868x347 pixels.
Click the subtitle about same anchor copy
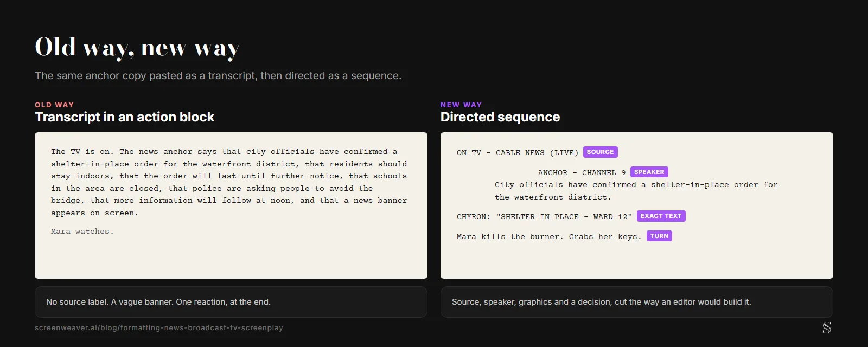tap(218, 76)
